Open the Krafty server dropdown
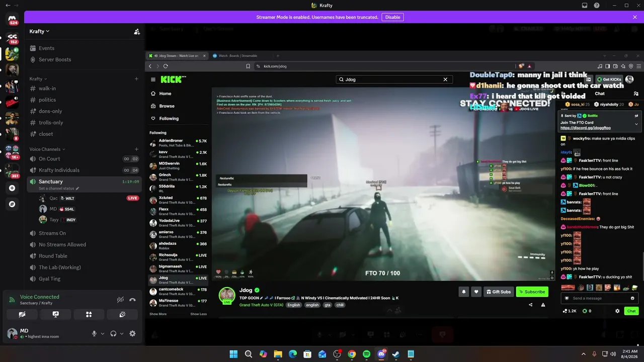The image size is (644, 362). 39,31
